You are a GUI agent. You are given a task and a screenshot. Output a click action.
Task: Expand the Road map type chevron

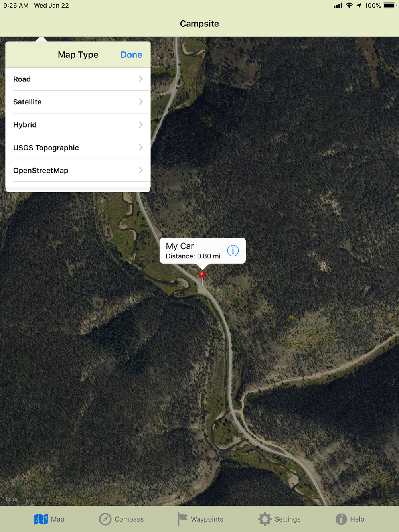140,79
